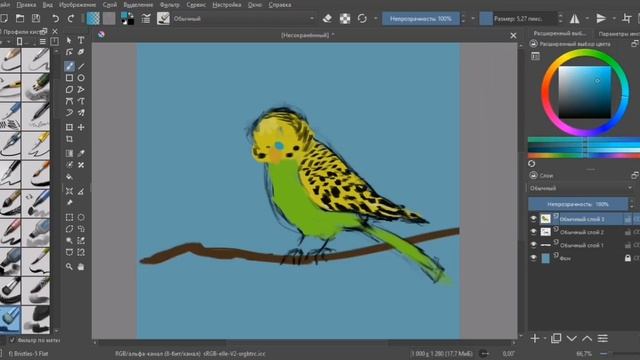The width and height of the screenshot is (640, 360).
Task: Hide layer Обычный слой 3
Action: (533, 219)
